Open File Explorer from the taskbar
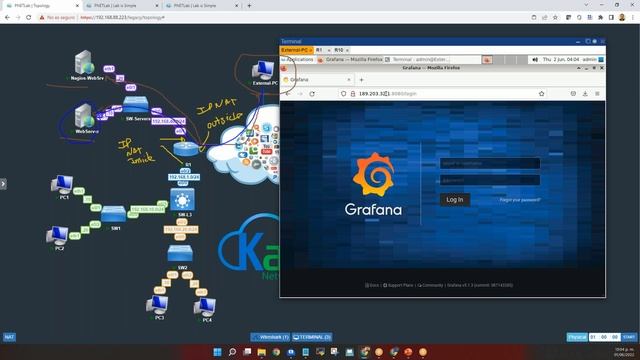Image resolution: width=640 pixels, height=360 pixels. coord(262,352)
